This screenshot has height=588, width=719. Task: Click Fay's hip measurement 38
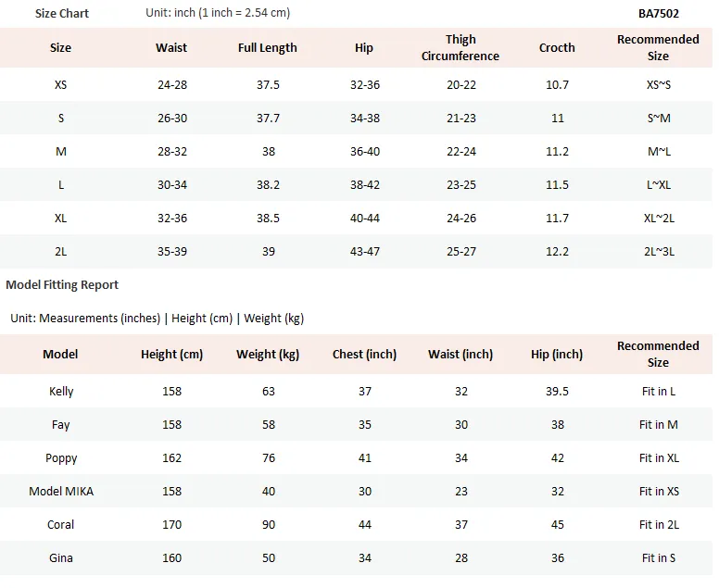(x=558, y=425)
